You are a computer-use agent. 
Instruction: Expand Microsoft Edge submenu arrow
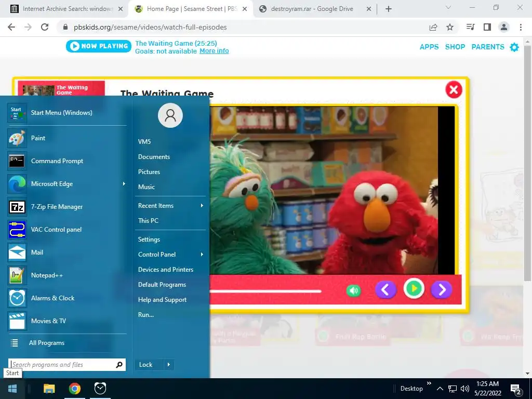tap(124, 183)
